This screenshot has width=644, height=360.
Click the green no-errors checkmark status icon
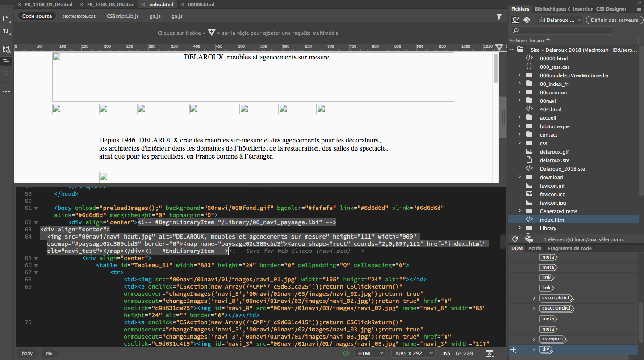point(346,353)
